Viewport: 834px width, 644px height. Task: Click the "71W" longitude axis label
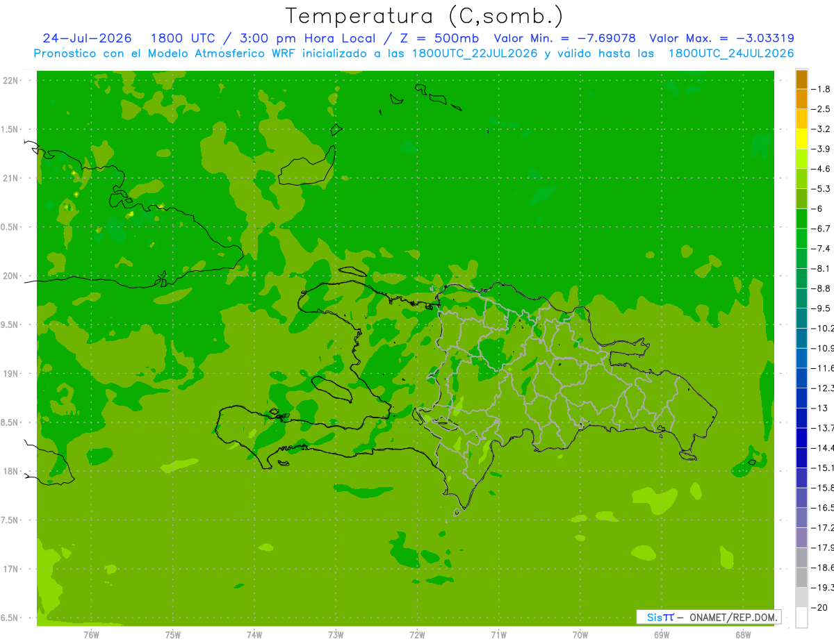point(498,634)
